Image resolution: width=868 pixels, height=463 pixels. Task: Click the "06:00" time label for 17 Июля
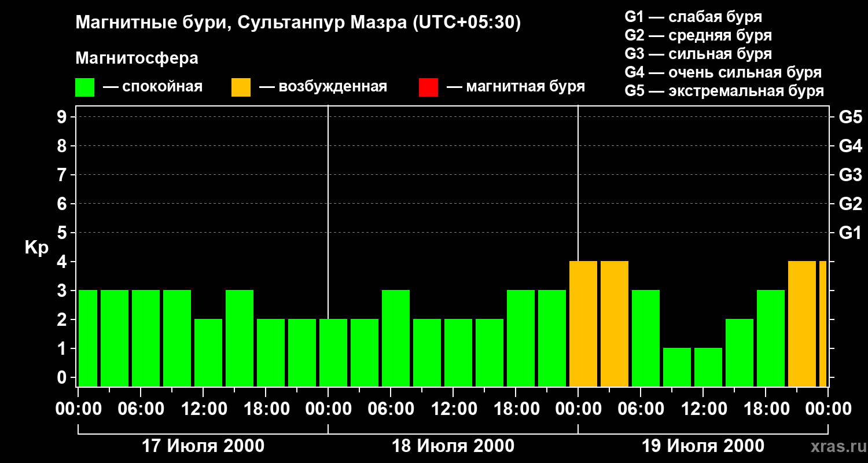[x=141, y=409]
